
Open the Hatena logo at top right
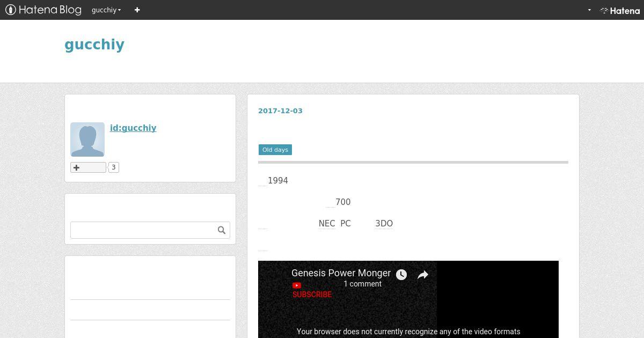[x=620, y=10]
